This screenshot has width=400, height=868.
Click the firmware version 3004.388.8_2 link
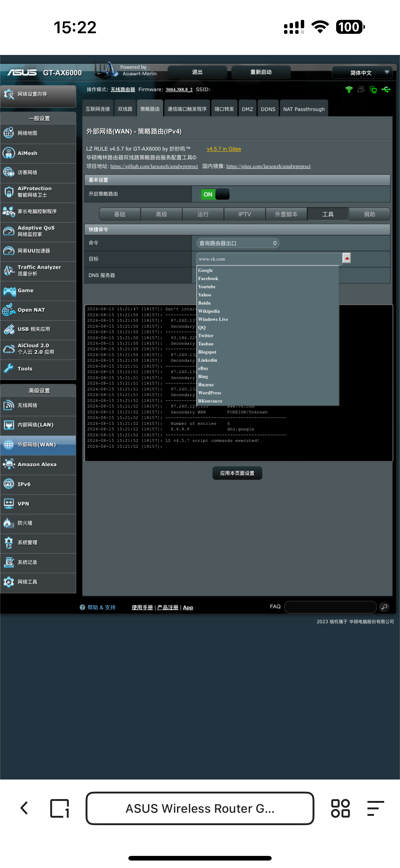(x=179, y=89)
